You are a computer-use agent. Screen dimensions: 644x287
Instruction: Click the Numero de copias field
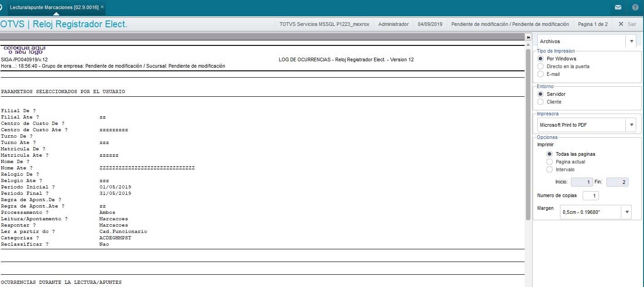point(591,196)
